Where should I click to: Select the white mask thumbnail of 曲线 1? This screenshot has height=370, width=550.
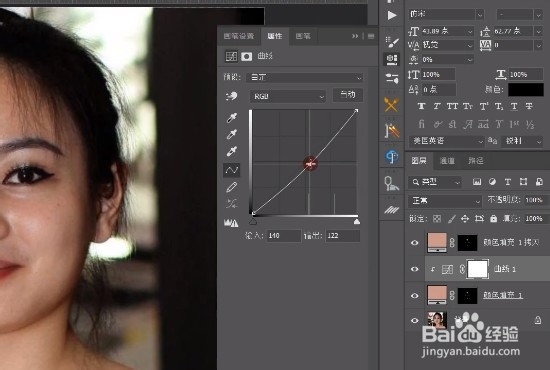point(478,269)
